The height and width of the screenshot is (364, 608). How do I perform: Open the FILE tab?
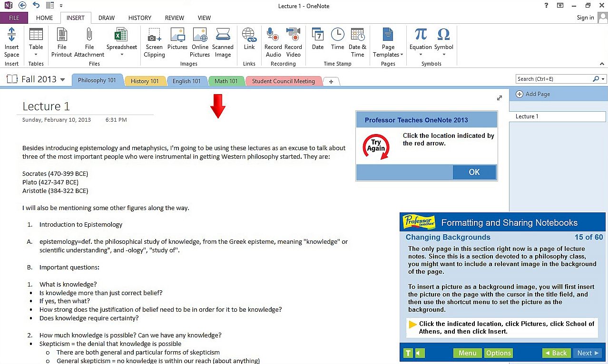click(x=14, y=18)
